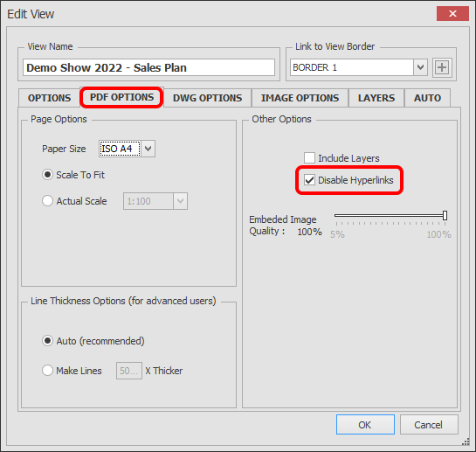Switch to the OPTIONS tab
This screenshot has width=476, height=452.
(x=49, y=98)
